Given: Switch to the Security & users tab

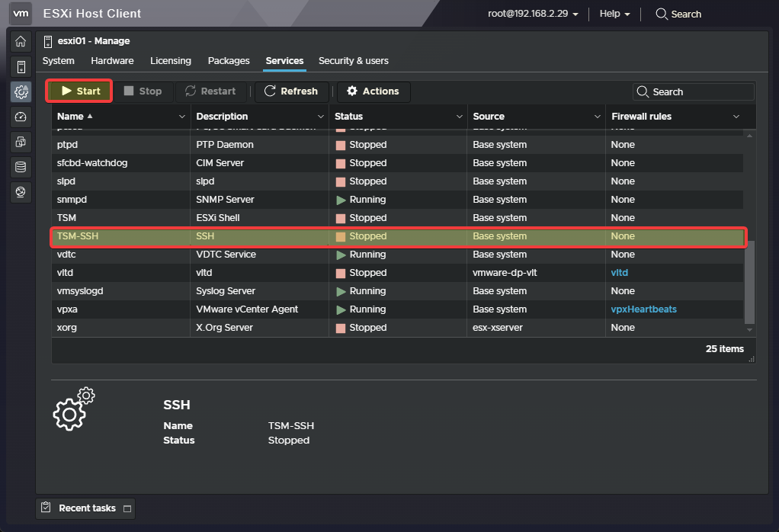Looking at the screenshot, I should [353, 61].
